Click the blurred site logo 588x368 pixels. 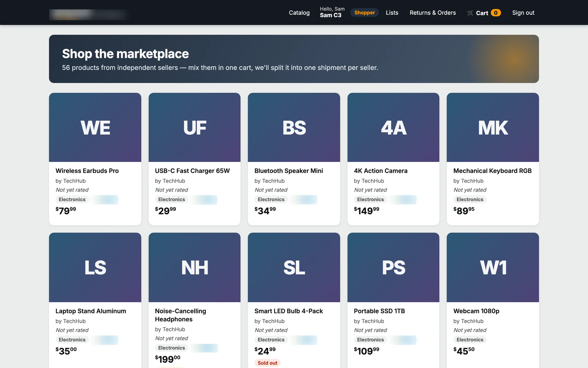(88, 14)
